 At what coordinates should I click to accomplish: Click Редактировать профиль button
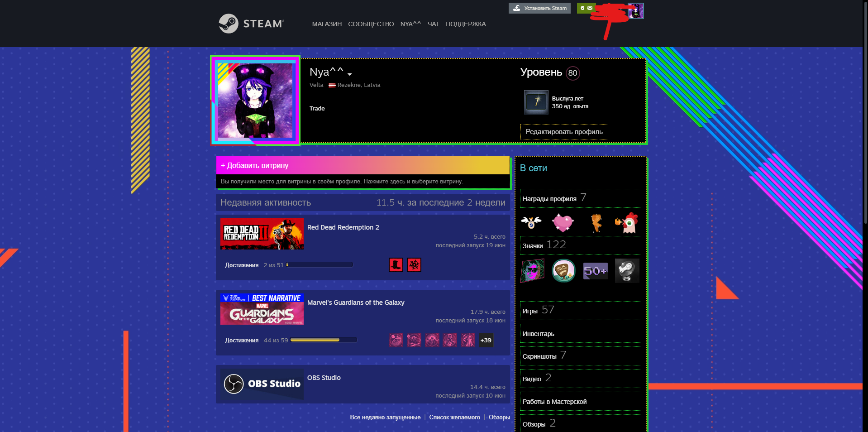click(564, 132)
